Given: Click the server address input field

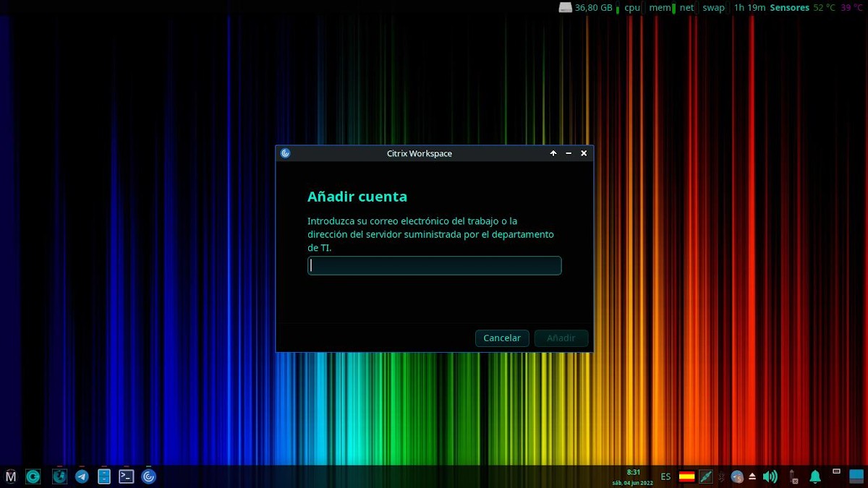Looking at the screenshot, I should click(434, 265).
